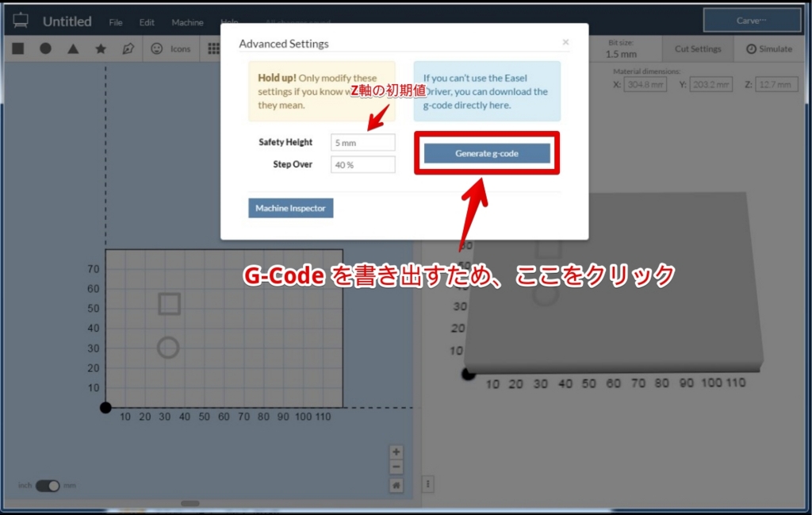Click the Safety Height input field
The height and width of the screenshot is (515, 812).
[362, 143]
